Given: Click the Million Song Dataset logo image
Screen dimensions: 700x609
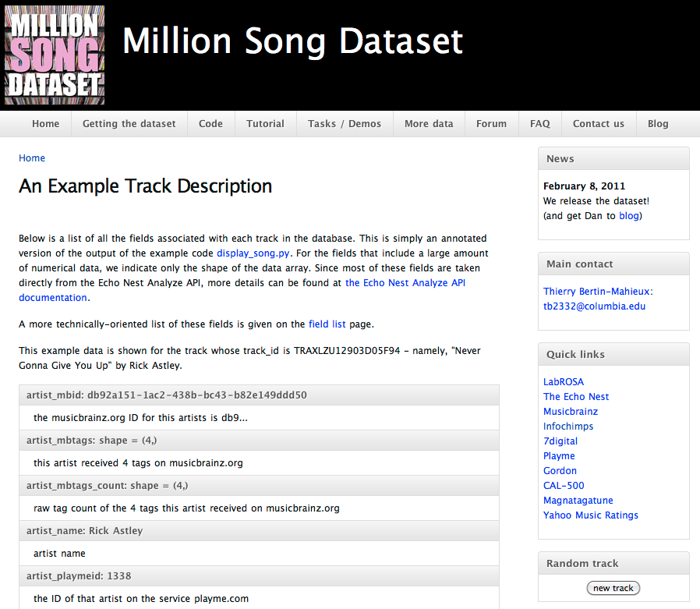Looking at the screenshot, I should 55,55.
